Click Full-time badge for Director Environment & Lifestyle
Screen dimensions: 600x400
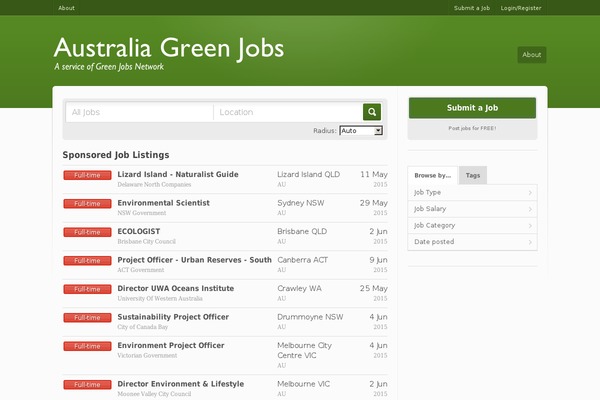[x=87, y=385]
